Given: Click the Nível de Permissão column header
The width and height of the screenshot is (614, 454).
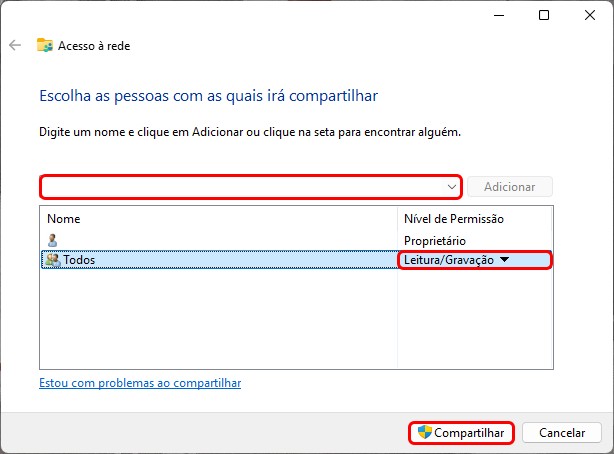Looking at the screenshot, I should pos(453,218).
